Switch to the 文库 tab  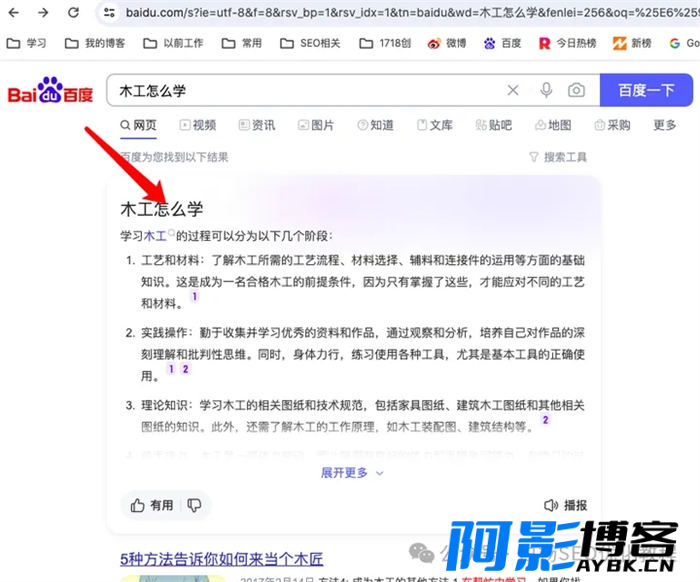(x=434, y=125)
